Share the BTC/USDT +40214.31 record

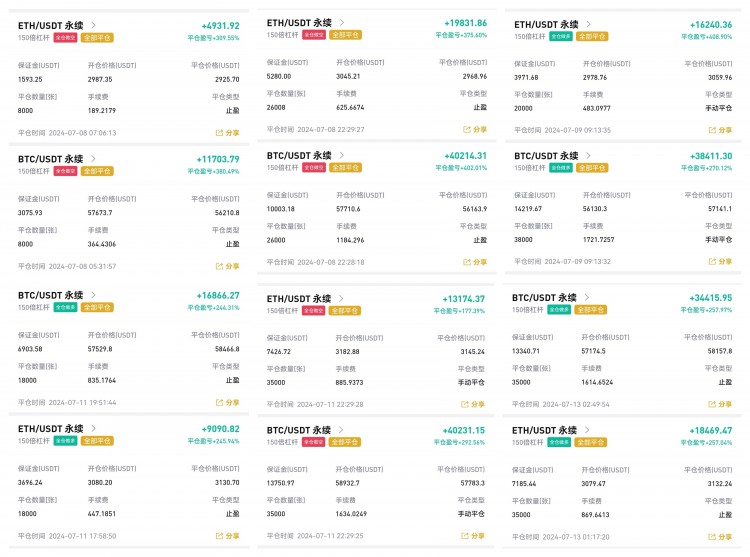point(475,262)
